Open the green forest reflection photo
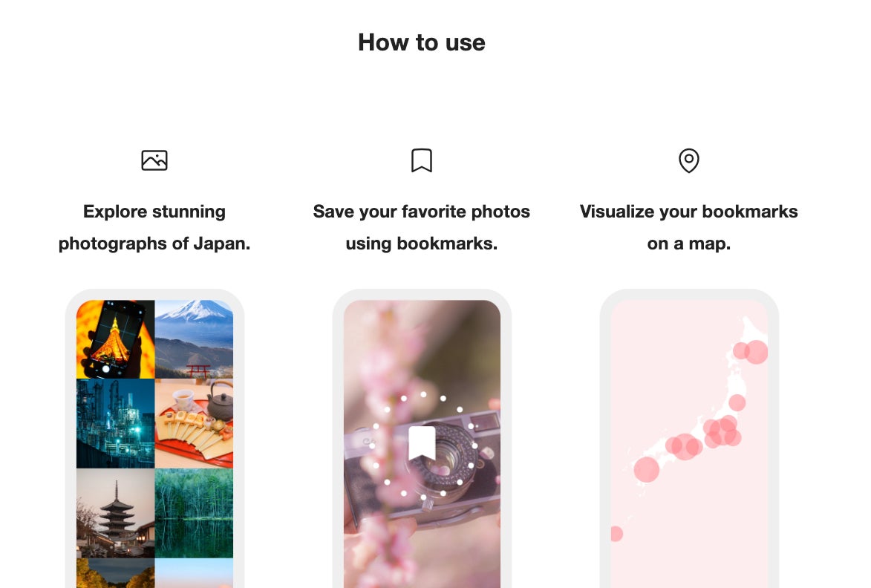 tap(194, 513)
